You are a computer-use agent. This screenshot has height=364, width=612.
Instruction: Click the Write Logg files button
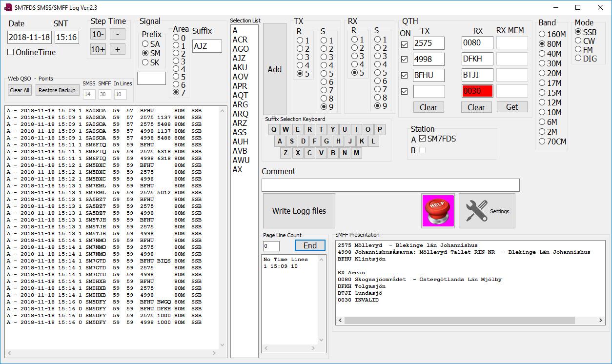299,211
